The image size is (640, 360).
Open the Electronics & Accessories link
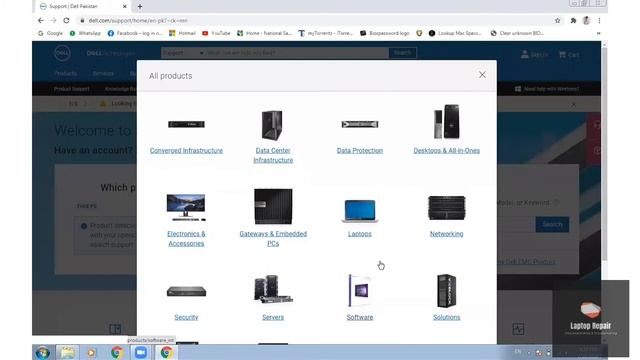(x=186, y=239)
